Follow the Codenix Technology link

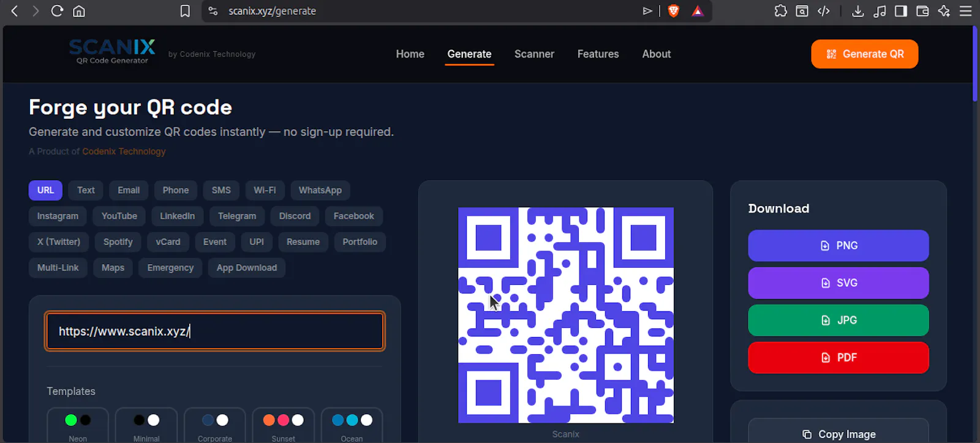pyautogui.click(x=124, y=151)
